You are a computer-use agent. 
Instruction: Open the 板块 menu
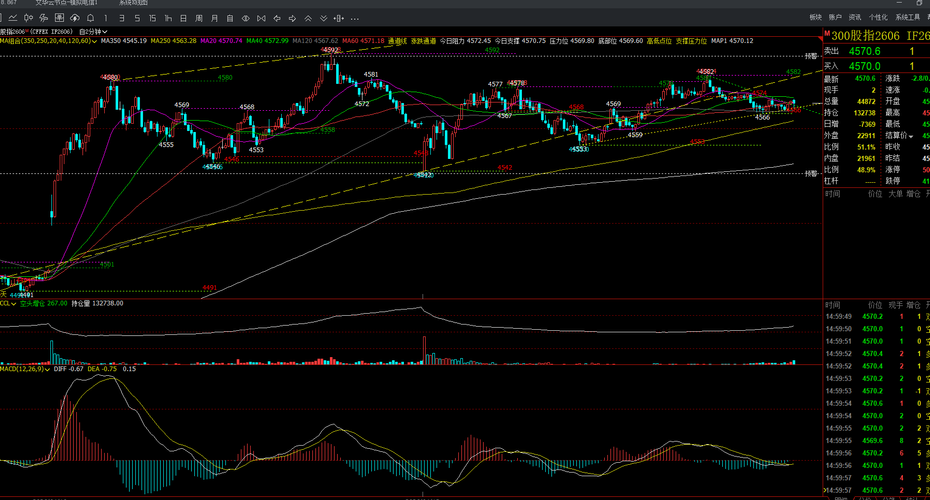[x=816, y=17]
